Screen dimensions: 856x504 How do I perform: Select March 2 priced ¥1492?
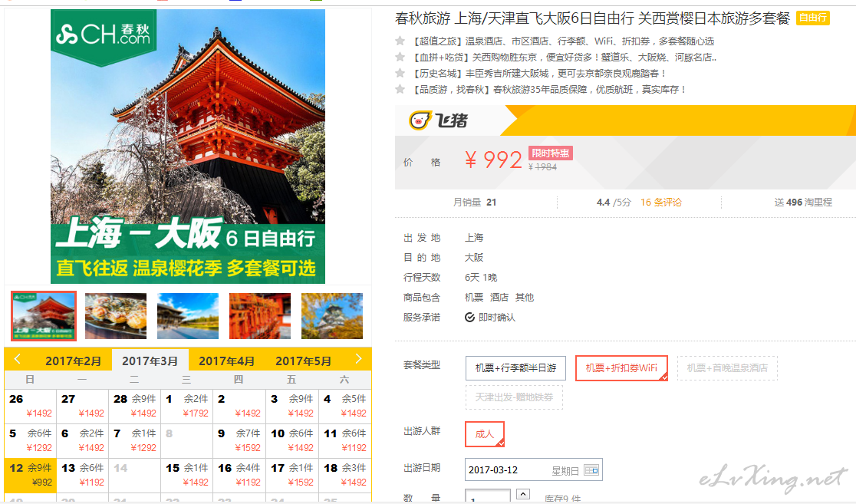(x=239, y=407)
